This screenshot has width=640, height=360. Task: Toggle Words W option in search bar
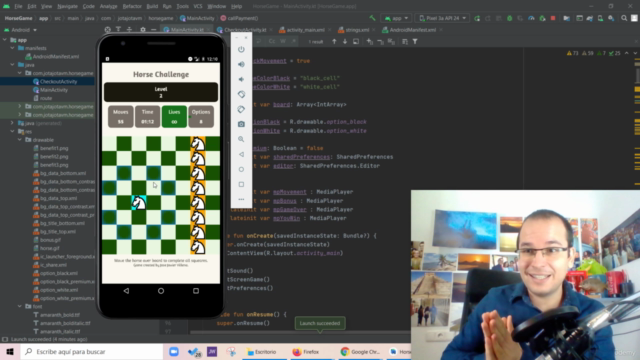click(x=282, y=41)
